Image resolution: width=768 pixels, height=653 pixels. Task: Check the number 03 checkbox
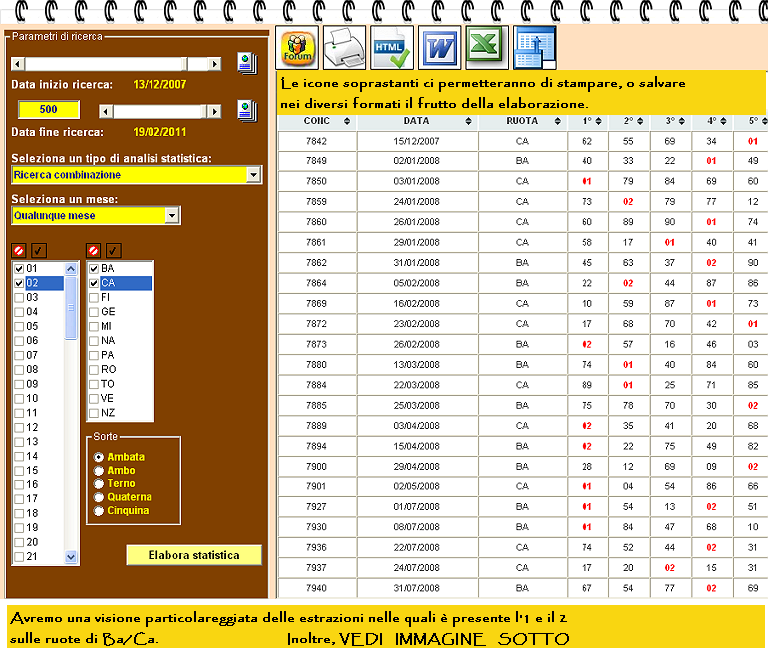(x=19, y=297)
